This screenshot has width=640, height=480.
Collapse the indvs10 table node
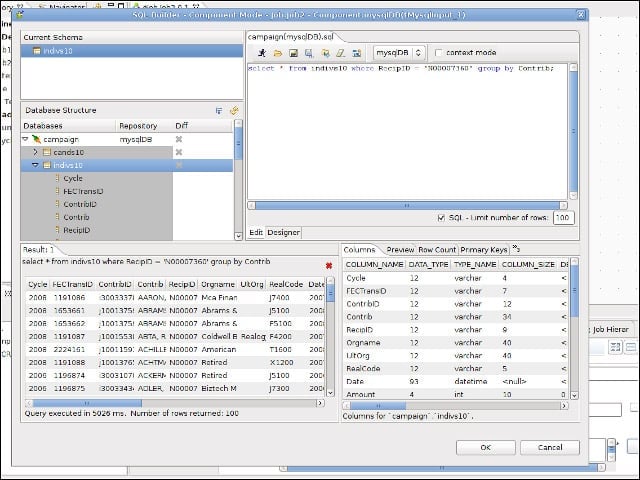(36, 165)
